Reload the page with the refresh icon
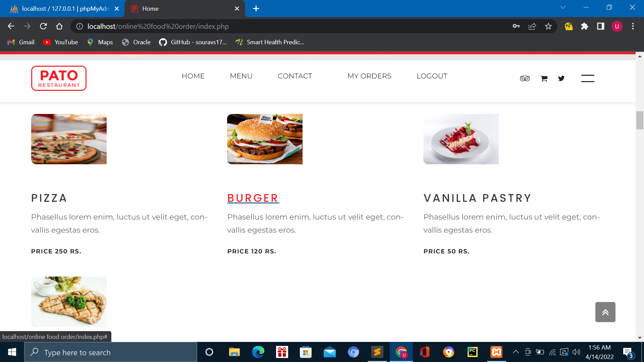 tap(43, 26)
